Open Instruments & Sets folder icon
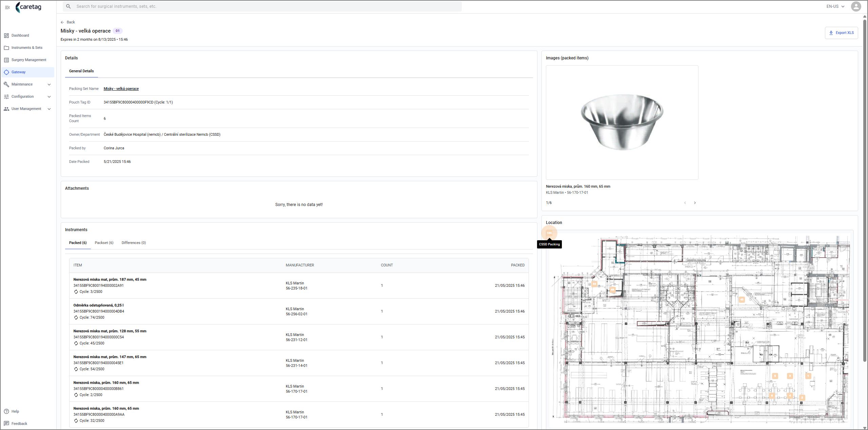Viewport: 868px width, 430px height. coord(6,48)
